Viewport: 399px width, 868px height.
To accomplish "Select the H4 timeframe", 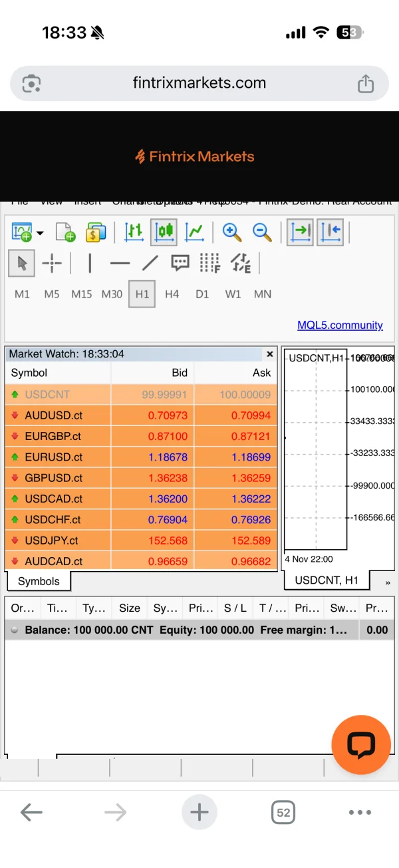I will pyautogui.click(x=172, y=294).
